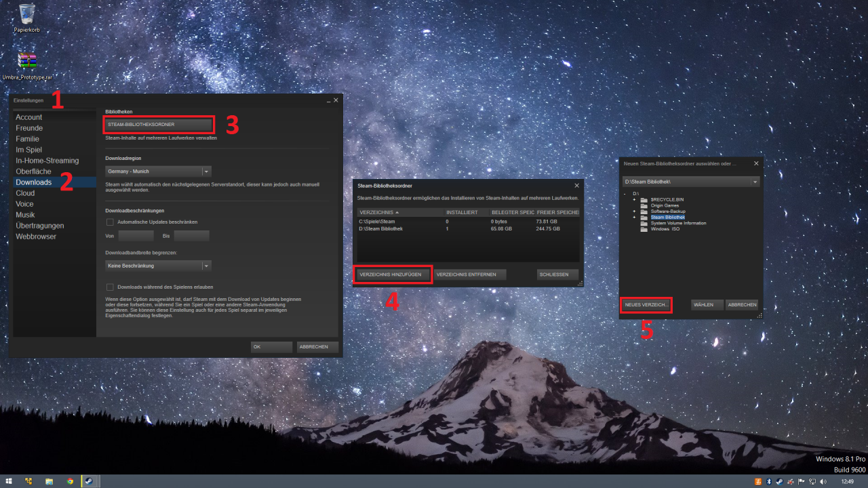This screenshot has width=868, height=488.
Task: Click the 12:49 taskbar clock
Action: coord(847,481)
